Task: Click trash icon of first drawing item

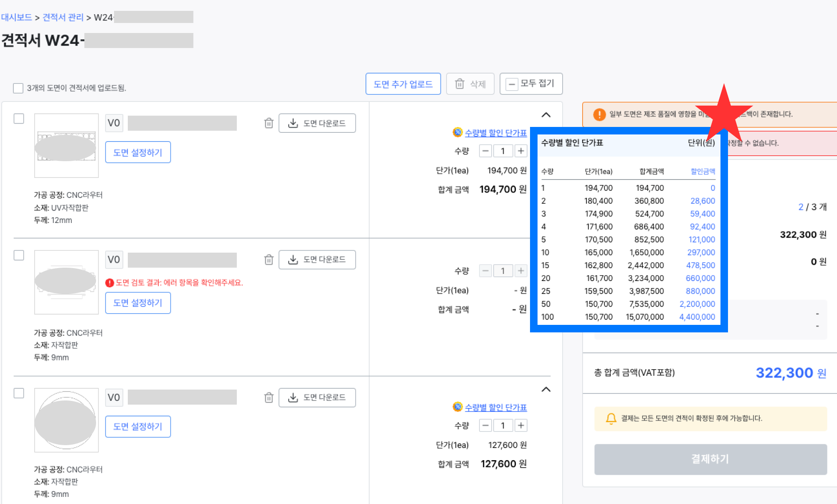Action: [269, 123]
